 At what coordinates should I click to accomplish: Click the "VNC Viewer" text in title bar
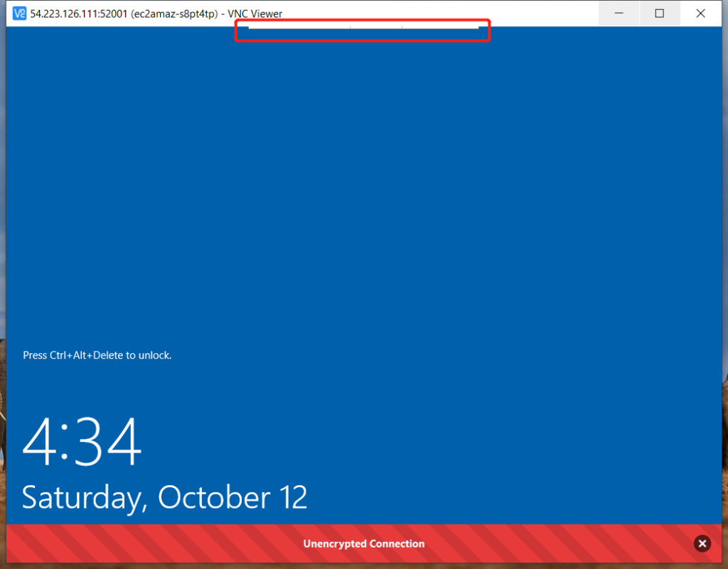(x=255, y=14)
